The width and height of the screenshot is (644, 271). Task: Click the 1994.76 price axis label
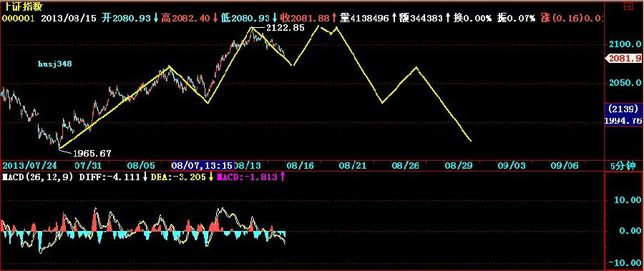(623, 120)
